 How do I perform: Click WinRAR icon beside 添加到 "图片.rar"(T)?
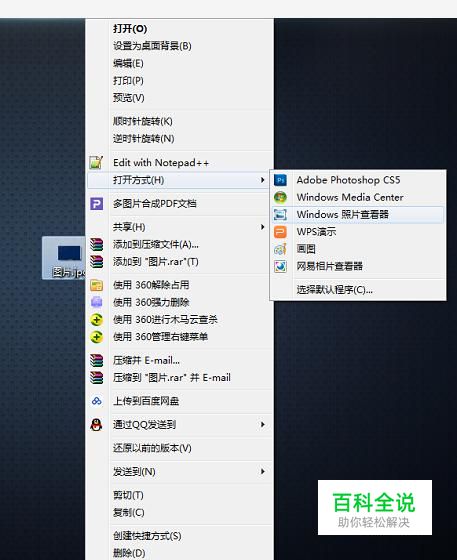click(96, 262)
